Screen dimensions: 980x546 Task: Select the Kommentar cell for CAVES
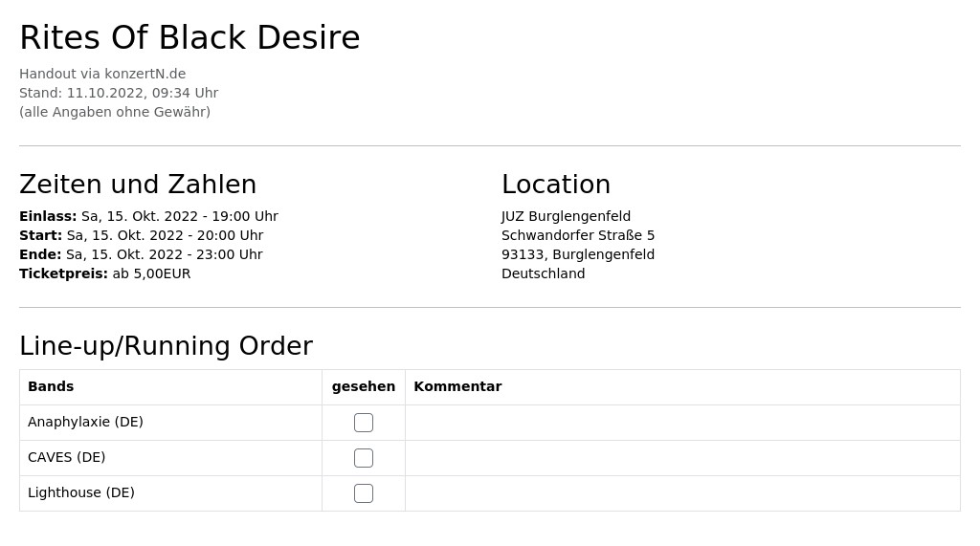[682, 458]
